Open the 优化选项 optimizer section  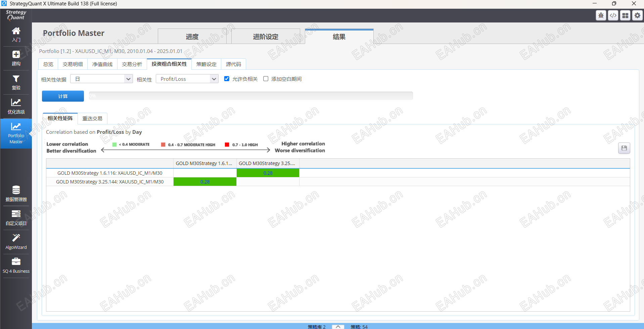tap(16, 106)
